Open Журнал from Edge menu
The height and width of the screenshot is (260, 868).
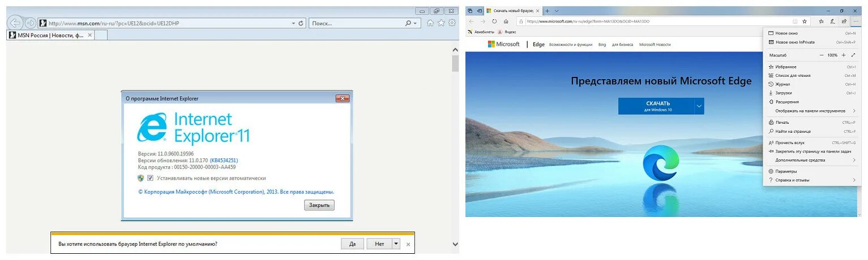(812, 84)
